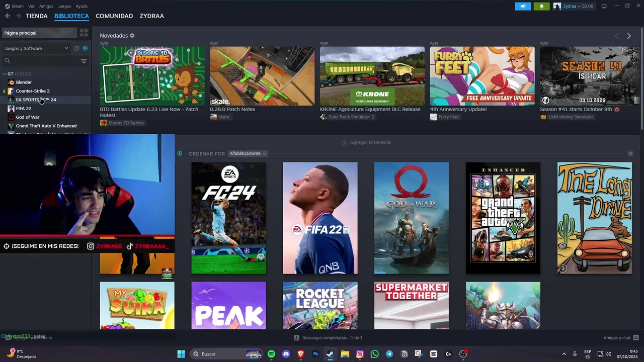Open the Juegos menu
644x362 pixels.
coord(64,6)
